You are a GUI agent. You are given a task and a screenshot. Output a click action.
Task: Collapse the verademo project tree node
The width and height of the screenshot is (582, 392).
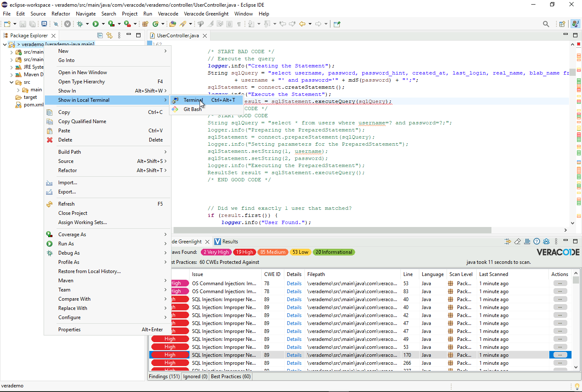5,44
